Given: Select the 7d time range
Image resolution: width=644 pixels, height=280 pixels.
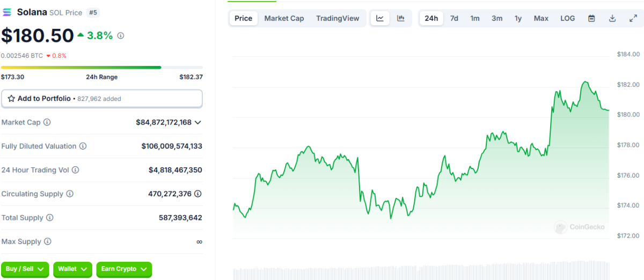Looking at the screenshot, I should coord(454,18).
